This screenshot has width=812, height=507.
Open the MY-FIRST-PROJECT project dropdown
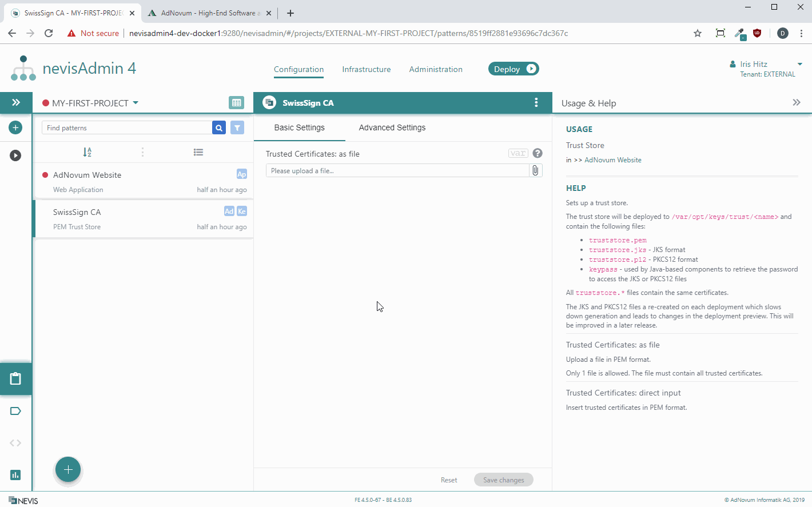[90, 103]
